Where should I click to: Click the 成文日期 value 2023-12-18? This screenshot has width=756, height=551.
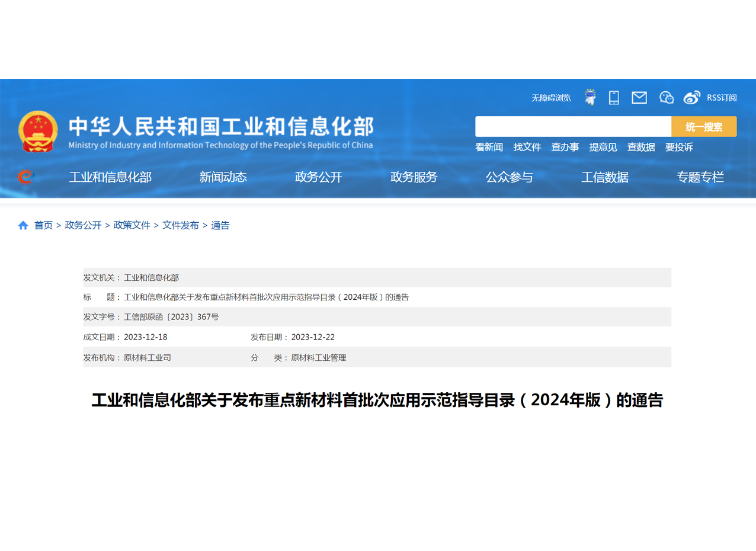[146, 337]
